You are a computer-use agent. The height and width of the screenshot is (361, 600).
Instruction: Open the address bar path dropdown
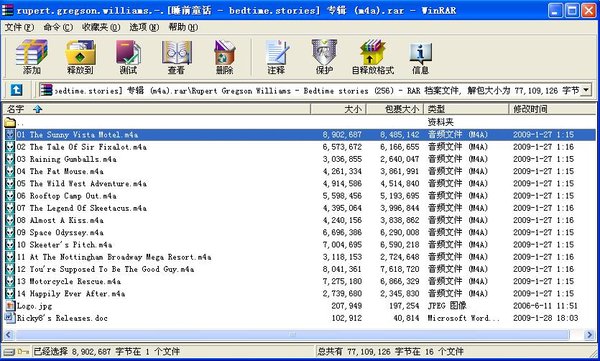click(585, 90)
